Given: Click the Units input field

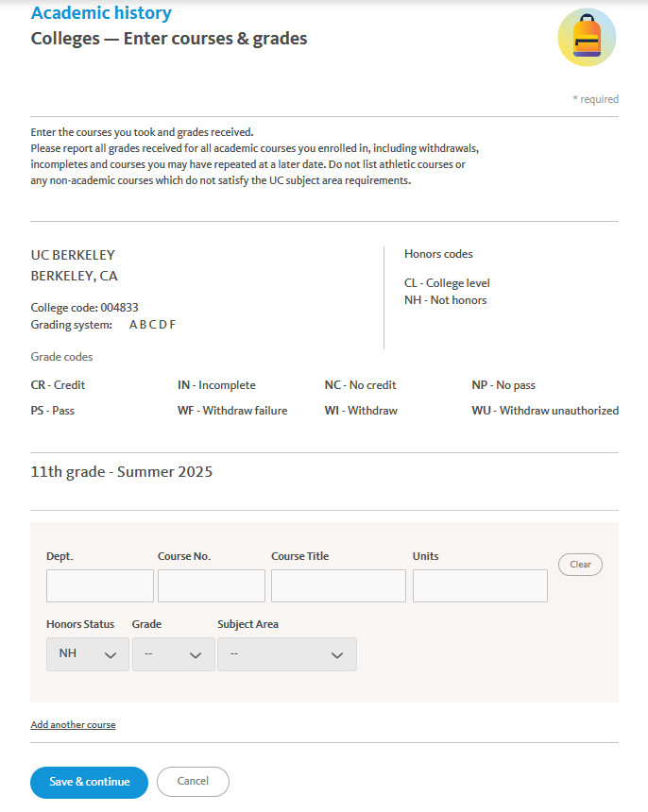Looking at the screenshot, I should click(480, 585).
